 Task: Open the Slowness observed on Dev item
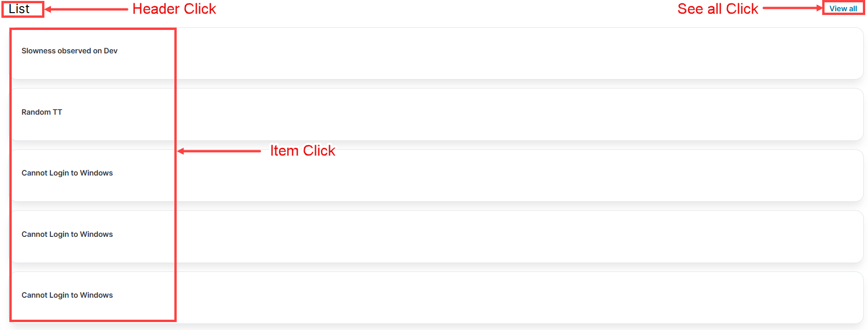(x=69, y=51)
